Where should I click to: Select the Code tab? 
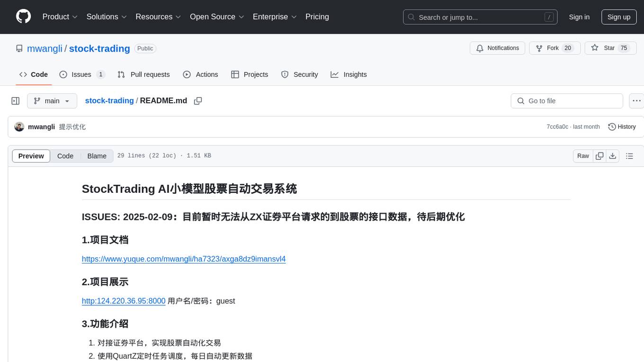34,74
